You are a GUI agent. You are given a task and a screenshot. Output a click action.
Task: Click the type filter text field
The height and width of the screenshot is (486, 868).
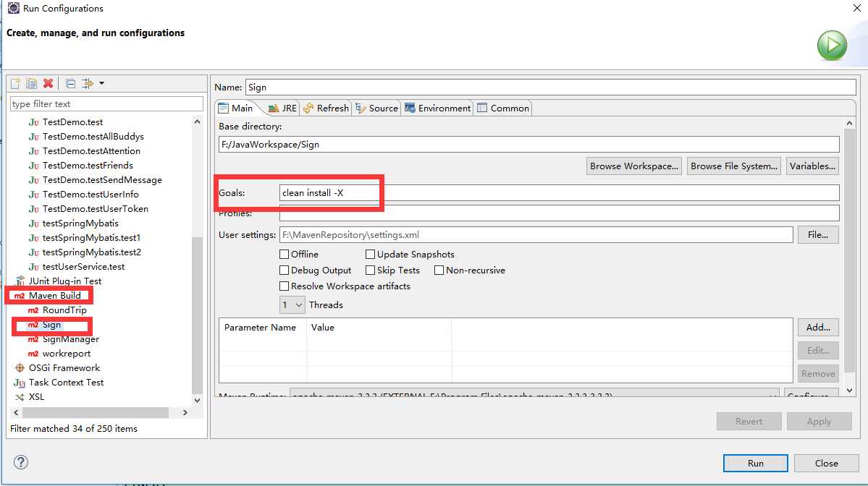point(106,104)
